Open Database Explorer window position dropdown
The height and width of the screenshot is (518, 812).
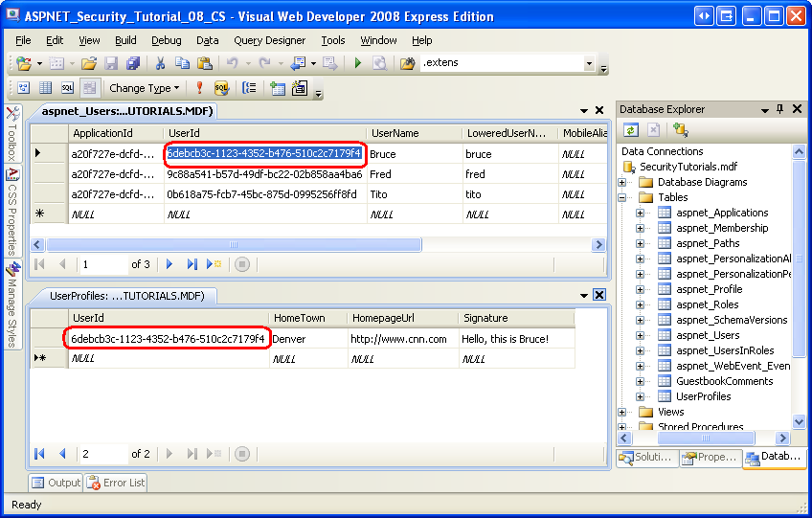tap(764, 110)
